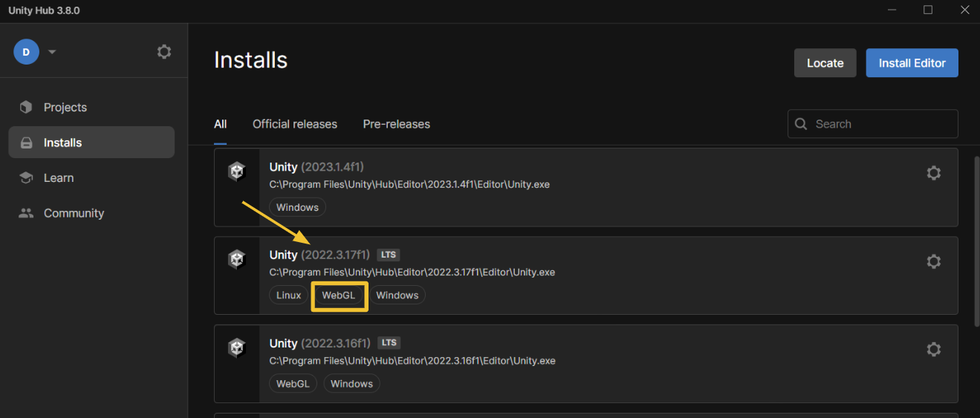Switch to Pre-releases tab
The image size is (980, 418).
396,124
